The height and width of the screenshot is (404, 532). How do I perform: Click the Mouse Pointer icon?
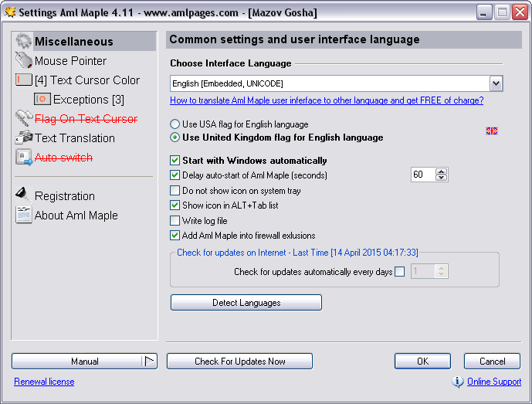point(23,60)
